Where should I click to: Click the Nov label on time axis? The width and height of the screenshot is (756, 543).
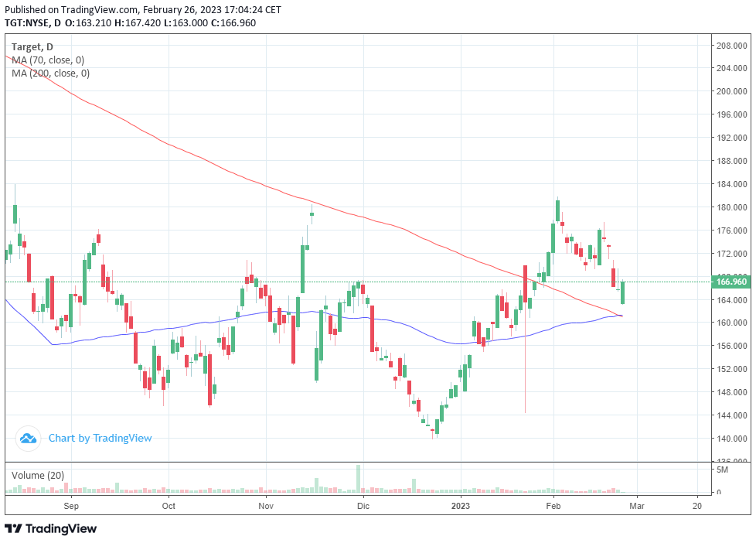tap(266, 506)
